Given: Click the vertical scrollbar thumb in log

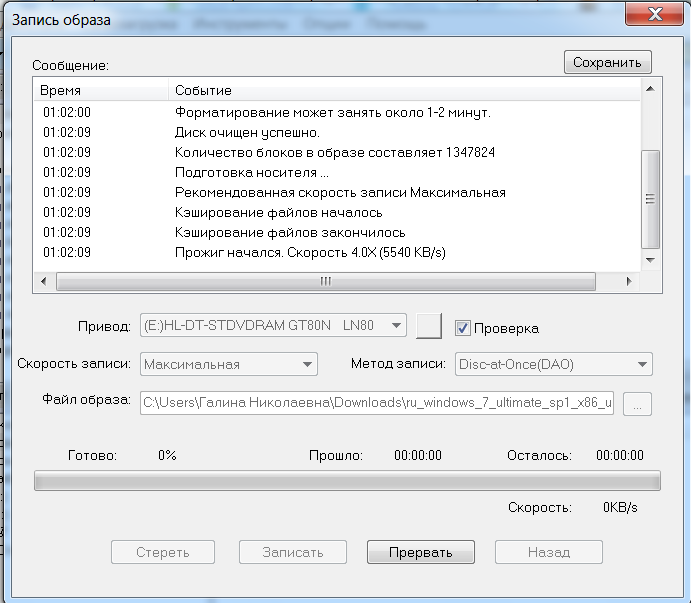Looking at the screenshot, I should (650, 199).
